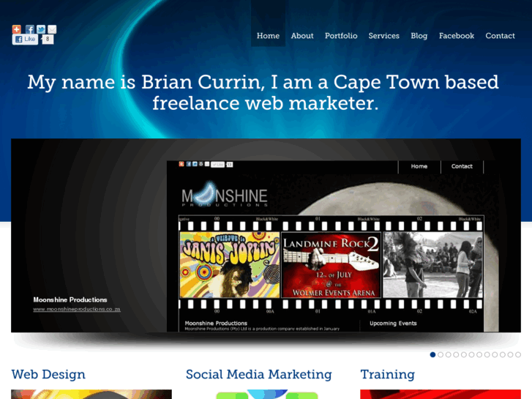Click the red Training thumbnail image
Image resolution: width=532 pixels, height=399 pixels.
point(441,395)
